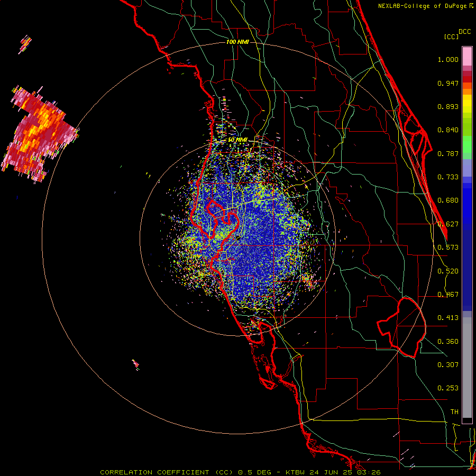Click the 0.893 scale value
Image resolution: width=476 pixels, height=476 pixels.
tap(448, 106)
